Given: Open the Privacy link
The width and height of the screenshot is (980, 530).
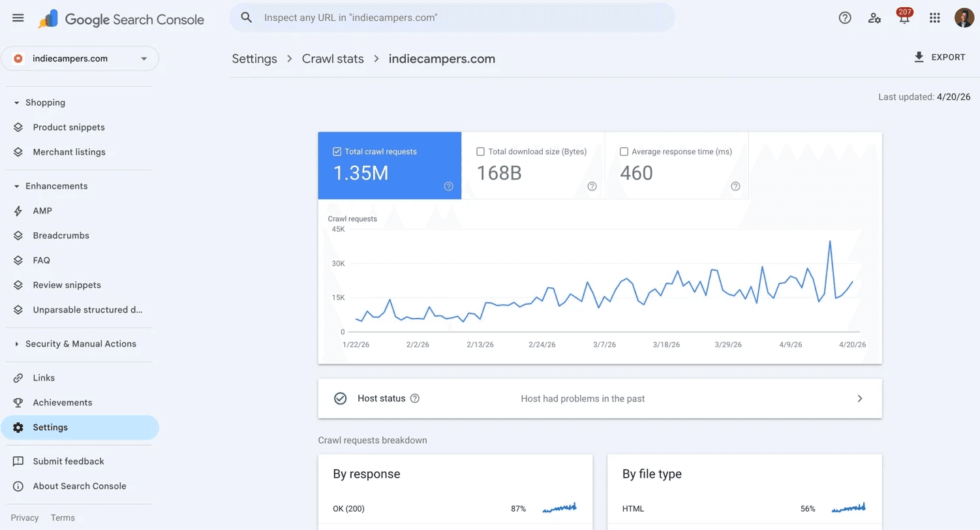Looking at the screenshot, I should click(x=25, y=518).
